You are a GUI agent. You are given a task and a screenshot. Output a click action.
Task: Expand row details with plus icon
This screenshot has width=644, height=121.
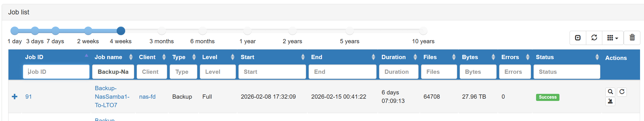point(15,97)
